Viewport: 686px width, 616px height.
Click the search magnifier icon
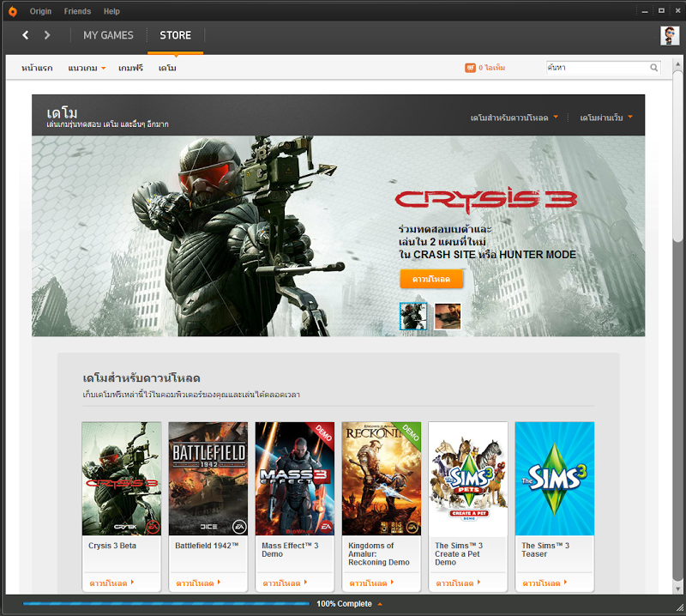click(x=653, y=68)
